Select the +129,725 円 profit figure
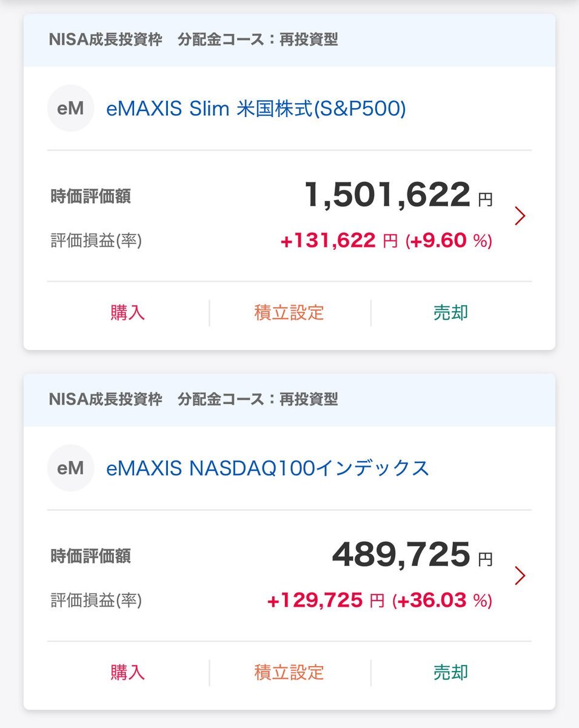The width and height of the screenshot is (579, 728). [326, 601]
